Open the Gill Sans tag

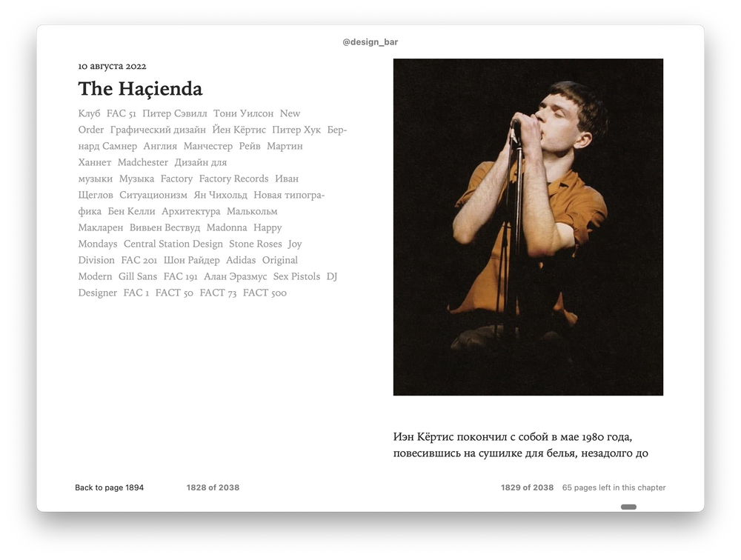138,276
